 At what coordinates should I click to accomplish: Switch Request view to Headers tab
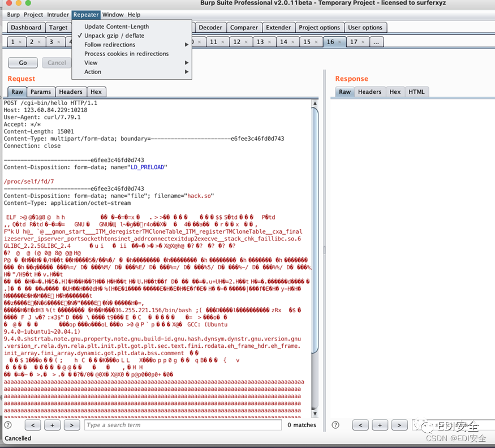(70, 92)
